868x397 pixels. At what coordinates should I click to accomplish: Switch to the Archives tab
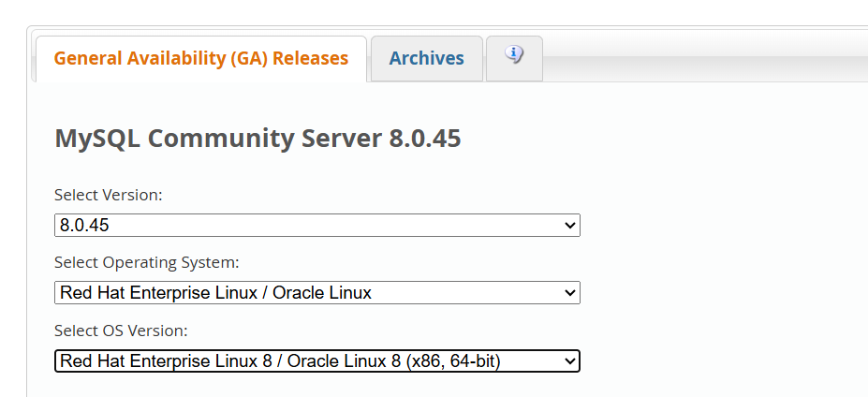tap(427, 58)
